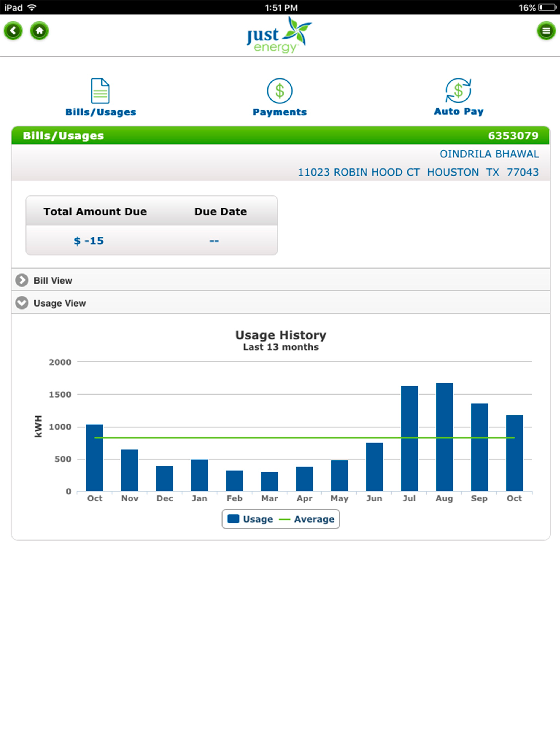The width and height of the screenshot is (560, 747).
Task: Select the Payments tab label
Action: 280,112
